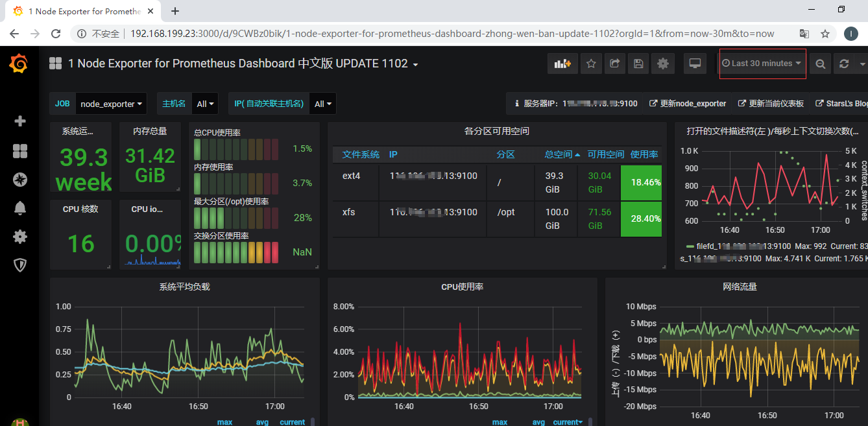Image resolution: width=868 pixels, height=426 pixels.
Task: Open the Explore compass icon in sidebar
Action: (x=20, y=180)
